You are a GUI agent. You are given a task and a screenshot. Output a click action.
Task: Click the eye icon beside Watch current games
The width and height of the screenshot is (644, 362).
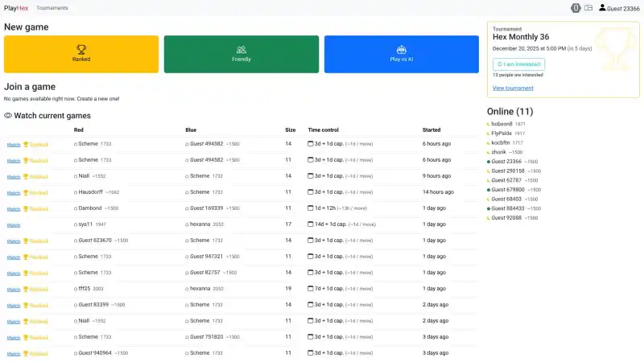8,116
